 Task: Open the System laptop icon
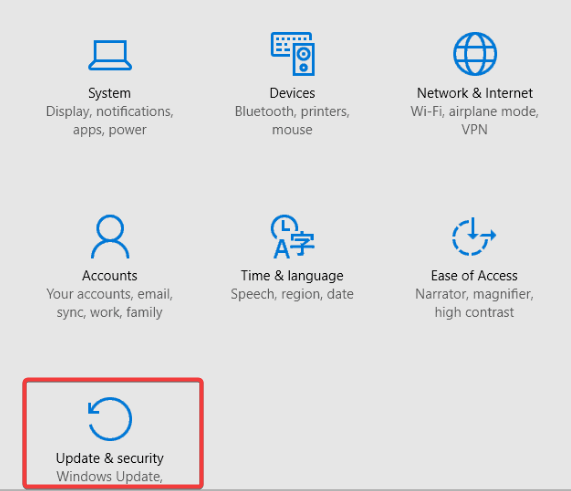[x=110, y=55]
